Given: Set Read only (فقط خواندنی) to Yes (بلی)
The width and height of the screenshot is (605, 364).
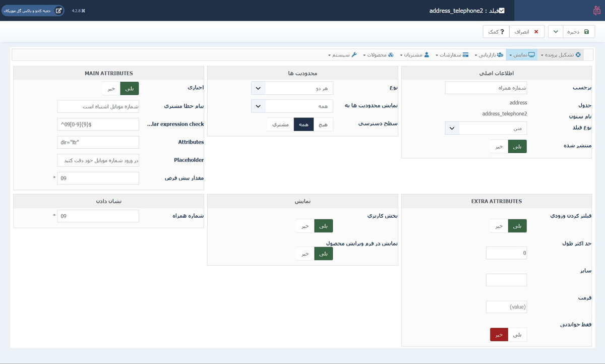Looking at the screenshot, I should click(517, 335).
